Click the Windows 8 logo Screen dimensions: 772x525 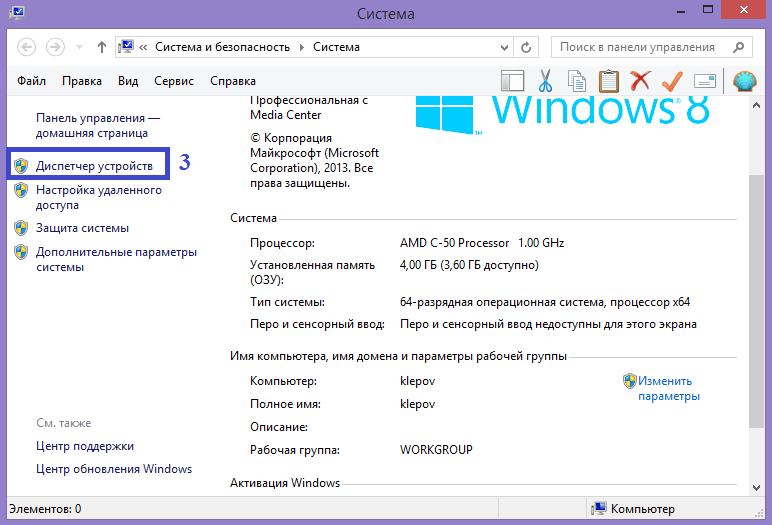(562, 114)
